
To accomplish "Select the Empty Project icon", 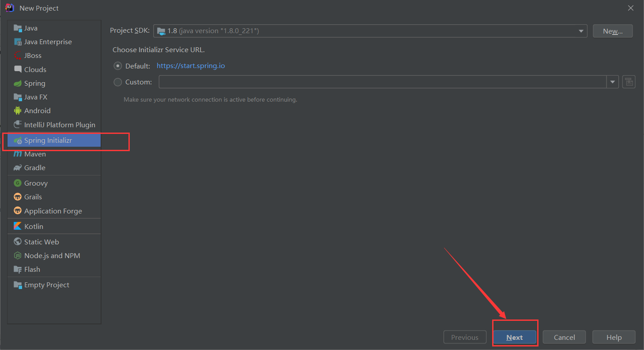I will click(18, 285).
